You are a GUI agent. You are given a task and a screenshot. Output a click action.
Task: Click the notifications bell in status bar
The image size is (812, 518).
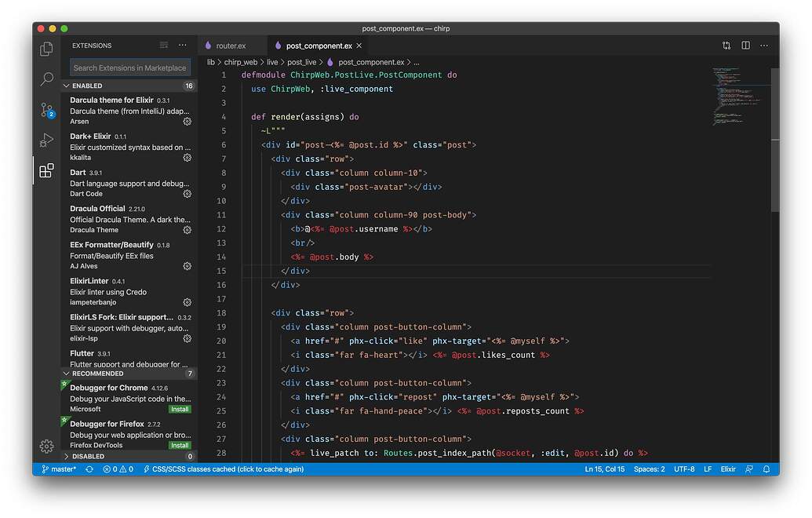(766, 469)
